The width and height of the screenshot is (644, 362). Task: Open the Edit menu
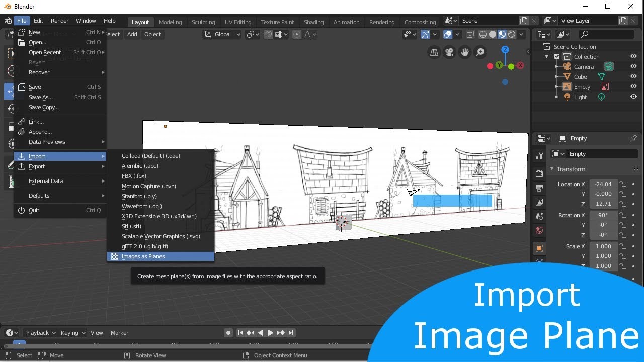coord(38,21)
